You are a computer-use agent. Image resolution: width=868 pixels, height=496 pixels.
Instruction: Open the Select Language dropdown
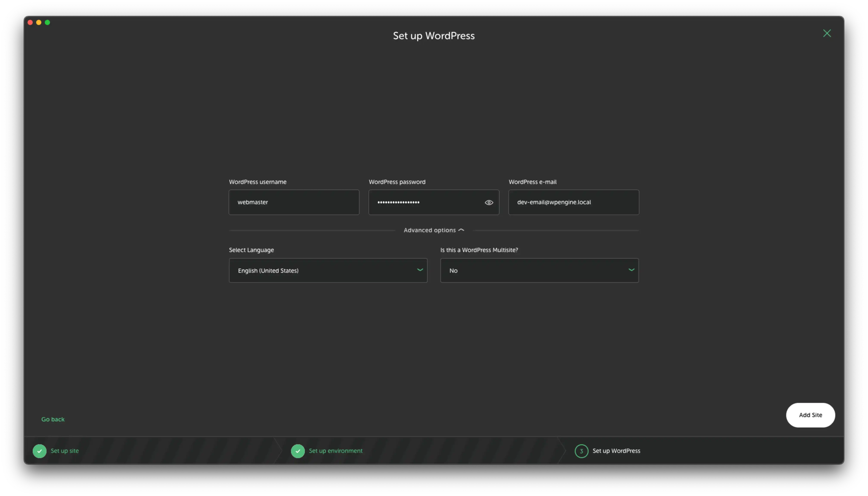click(x=328, y=270)
